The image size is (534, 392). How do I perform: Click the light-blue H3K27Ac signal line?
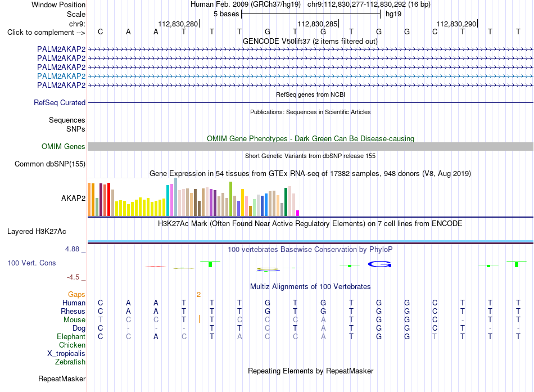tap(310, 241)
